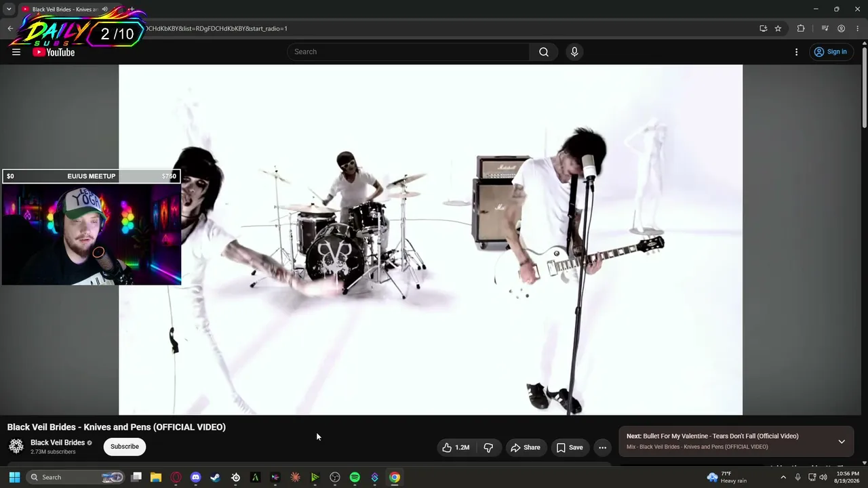Open network tray icon

812,477
